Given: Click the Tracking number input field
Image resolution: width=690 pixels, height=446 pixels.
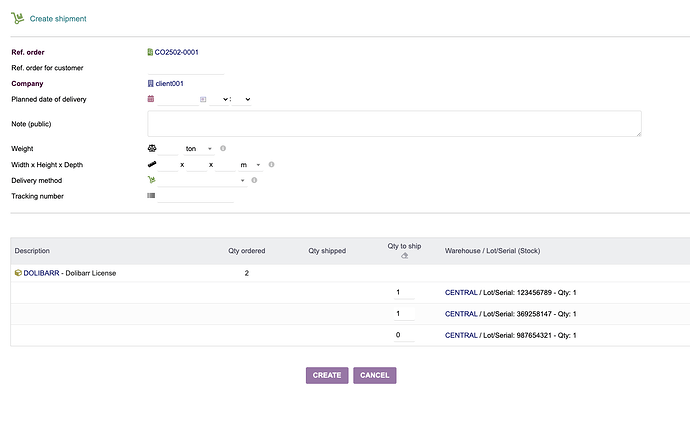Looking at the screenshot, I should 196,196.
